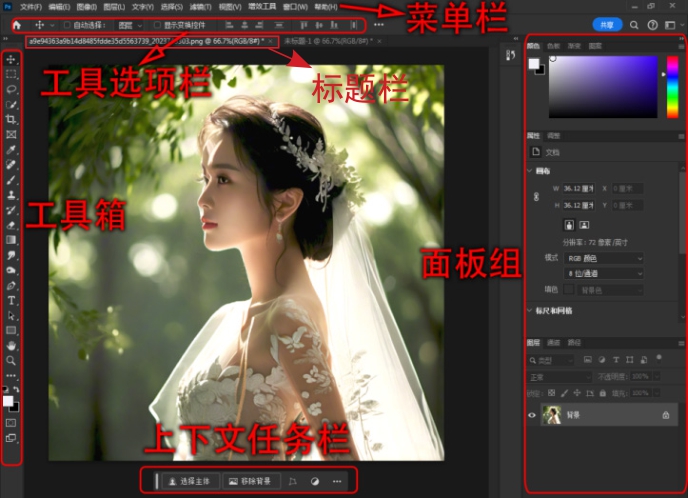Hide the 背景 layer with eye icon
Screen dimensions: 688x498
532,414
